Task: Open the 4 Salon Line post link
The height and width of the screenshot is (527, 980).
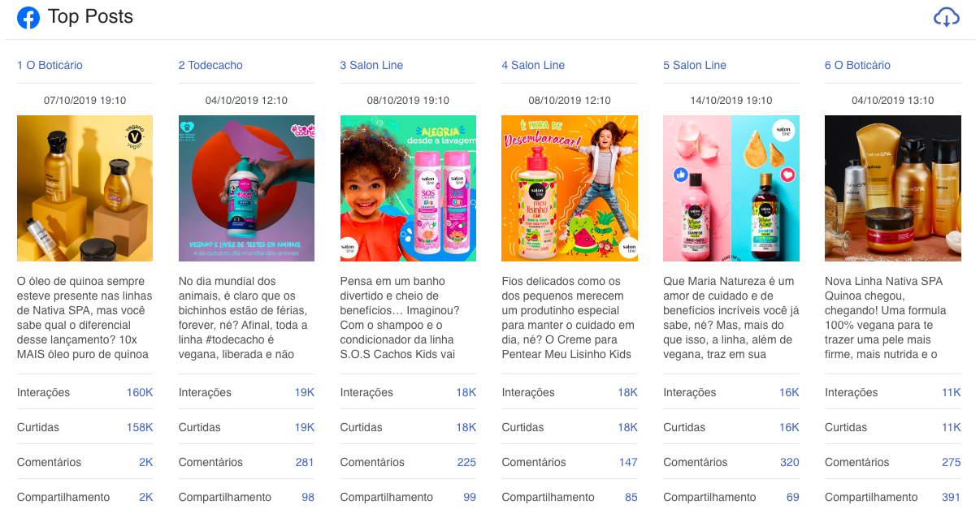Action: click(x=533, y=65)
